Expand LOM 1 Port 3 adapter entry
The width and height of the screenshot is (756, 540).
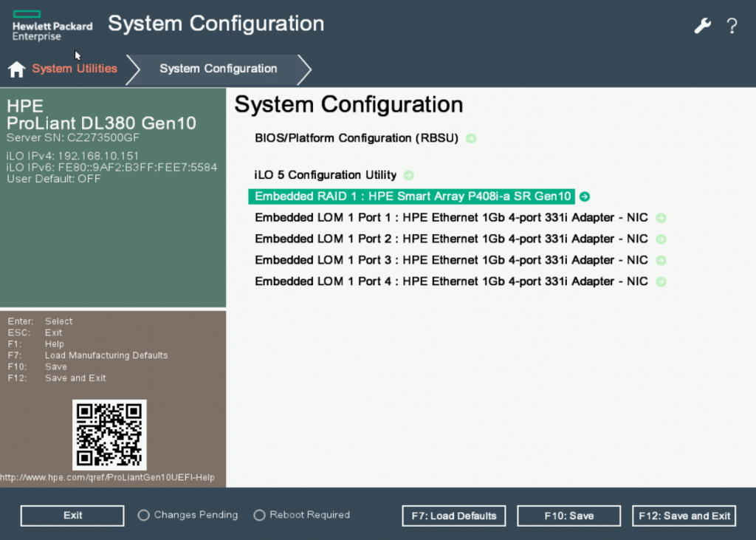click(x=661, y=260)
